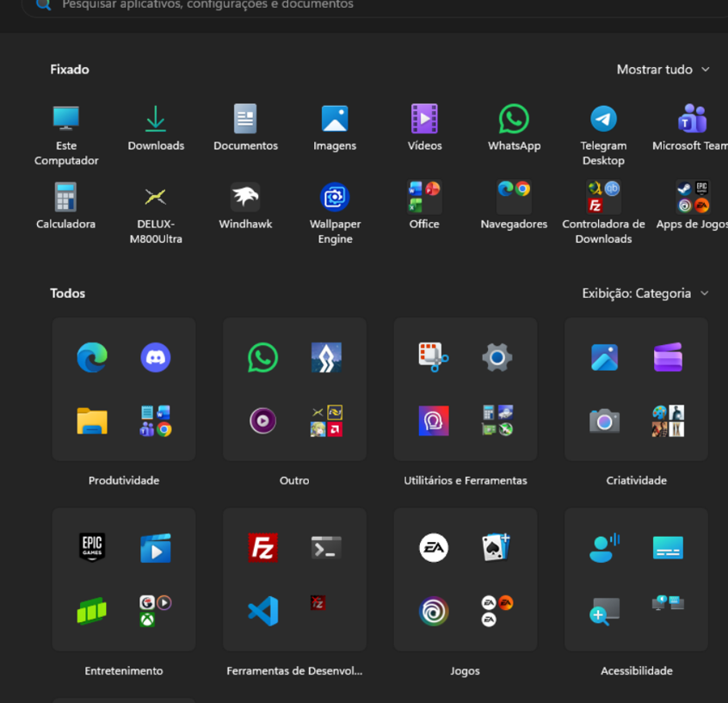Open blue mountain app in Outro
Viewport: 728px width, 703px height.
pos(326,358)
